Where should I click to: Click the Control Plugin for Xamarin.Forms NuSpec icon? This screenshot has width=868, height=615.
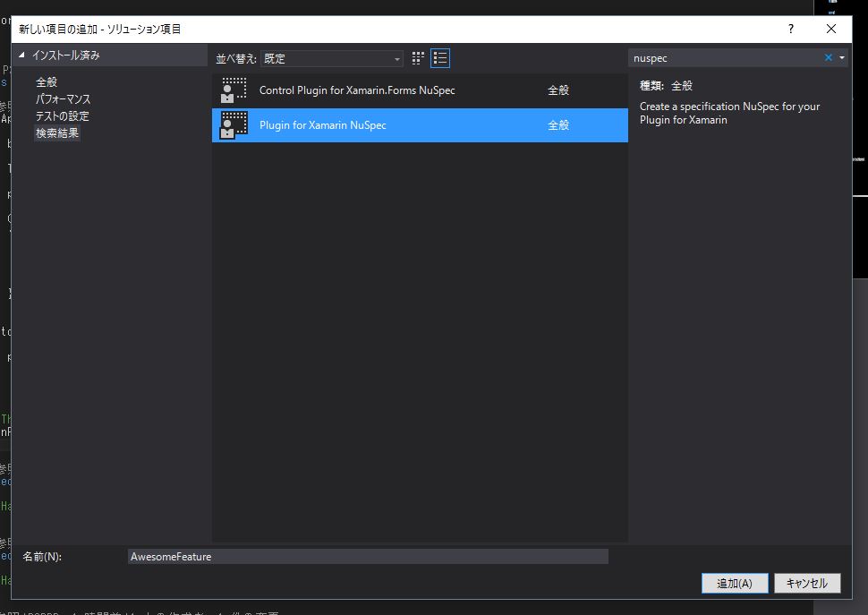tap(233, 90)
